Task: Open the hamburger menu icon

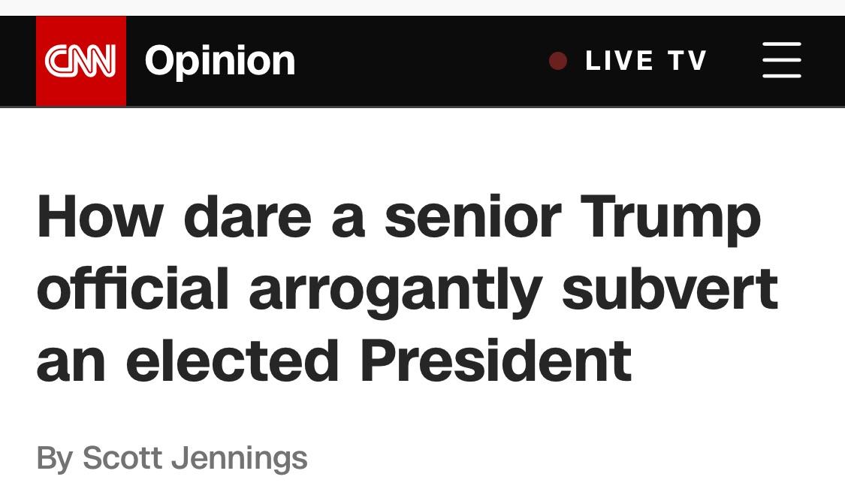Action: [781, 60]
